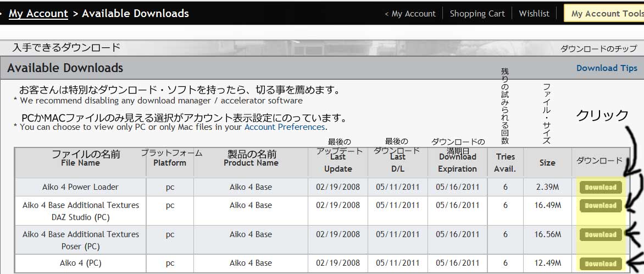Select the 'Aiko 4 (PC)' file name

click(x=80, y=263)
